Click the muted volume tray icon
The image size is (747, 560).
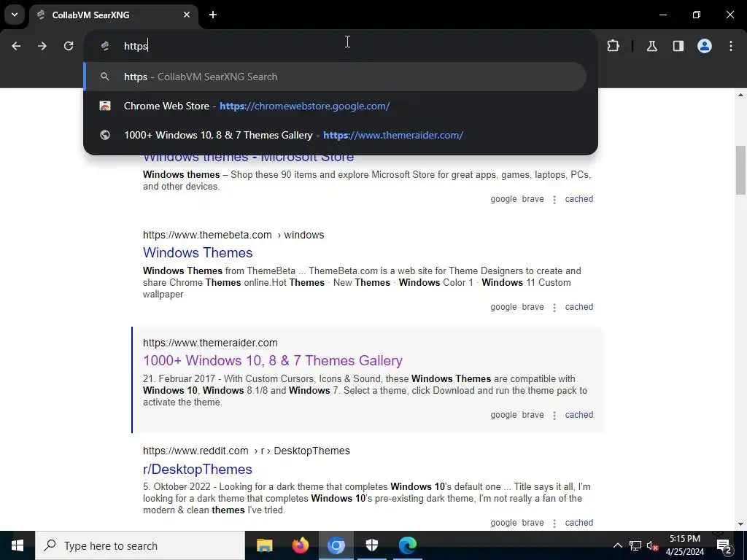[x=652, y=545]
